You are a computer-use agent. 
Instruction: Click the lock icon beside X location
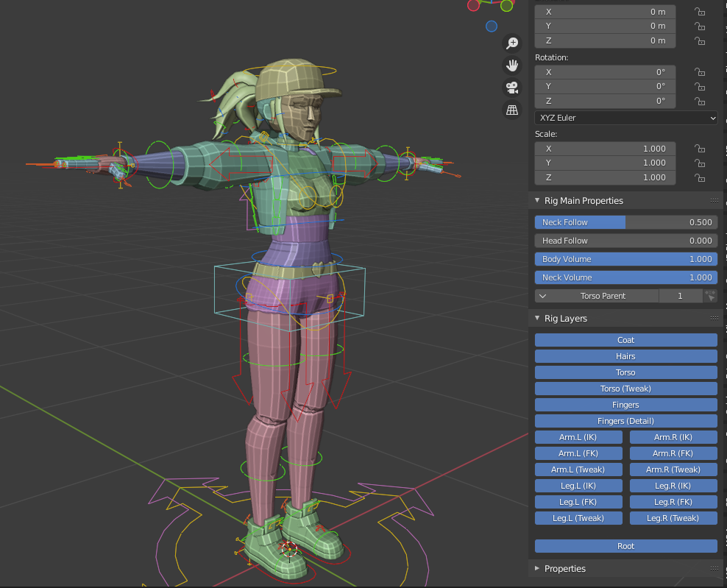point(699,12)
